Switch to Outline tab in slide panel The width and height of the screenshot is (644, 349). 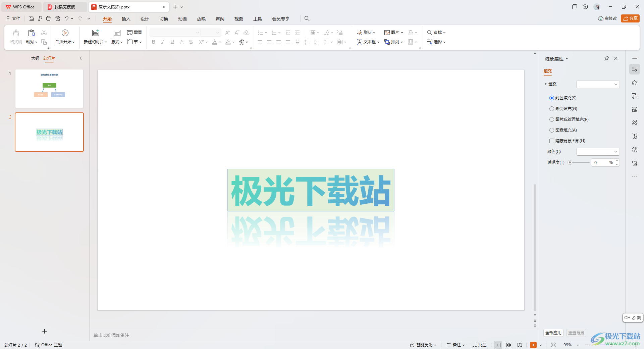[x=35, y=58]
